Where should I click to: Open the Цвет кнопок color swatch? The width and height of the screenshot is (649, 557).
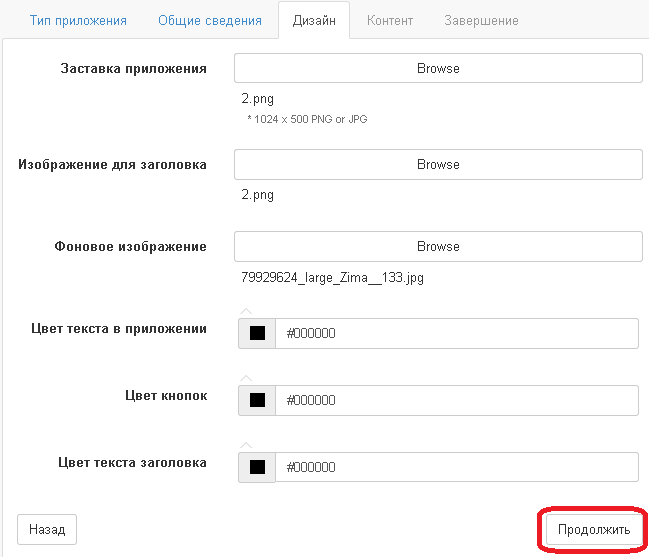click(x=257, y=400)
